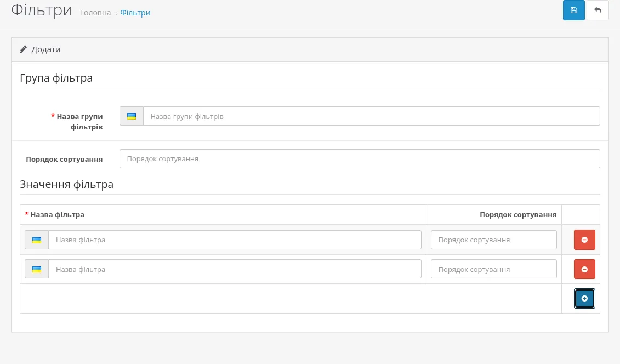
Task: Remove the second filter value row
Action: click(584, 270)
